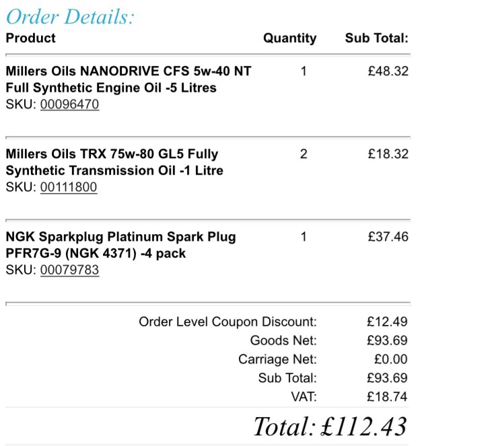504x446 pixels.
Task: Click the Product column header
Action: pos(30,38)
